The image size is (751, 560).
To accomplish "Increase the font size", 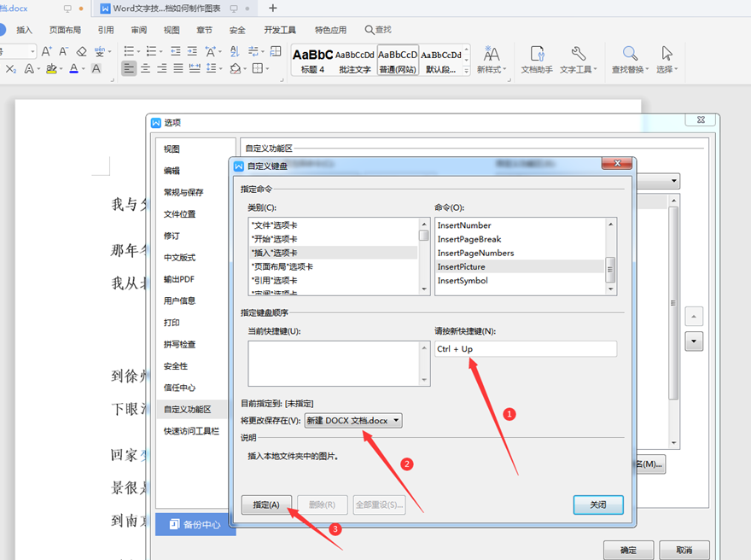I will pyautogui.click(x=45, y=51).
